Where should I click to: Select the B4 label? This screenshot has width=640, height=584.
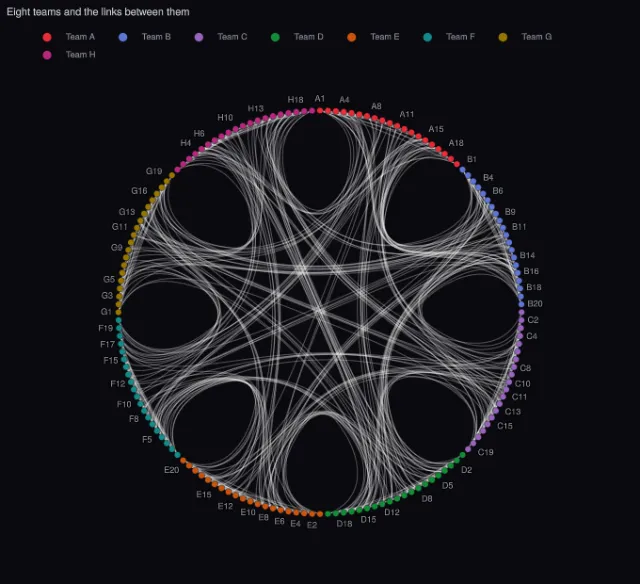tap(488, 178)
